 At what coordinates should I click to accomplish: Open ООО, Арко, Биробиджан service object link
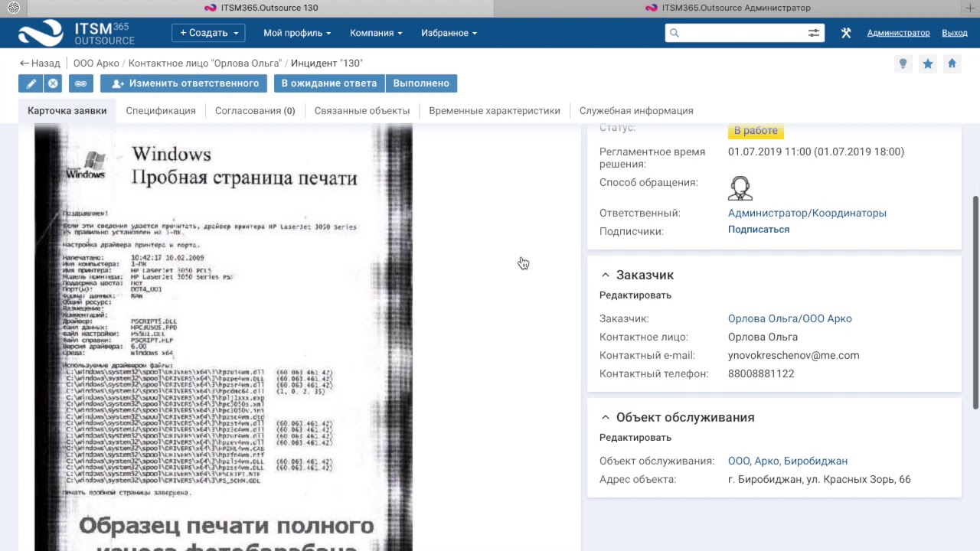click(x=788, y=461)
